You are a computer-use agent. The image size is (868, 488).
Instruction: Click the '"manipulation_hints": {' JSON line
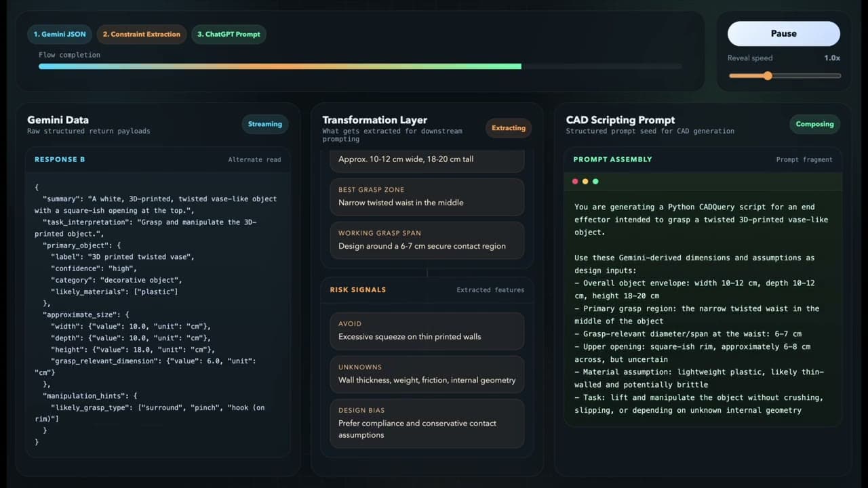coord(90,395)
